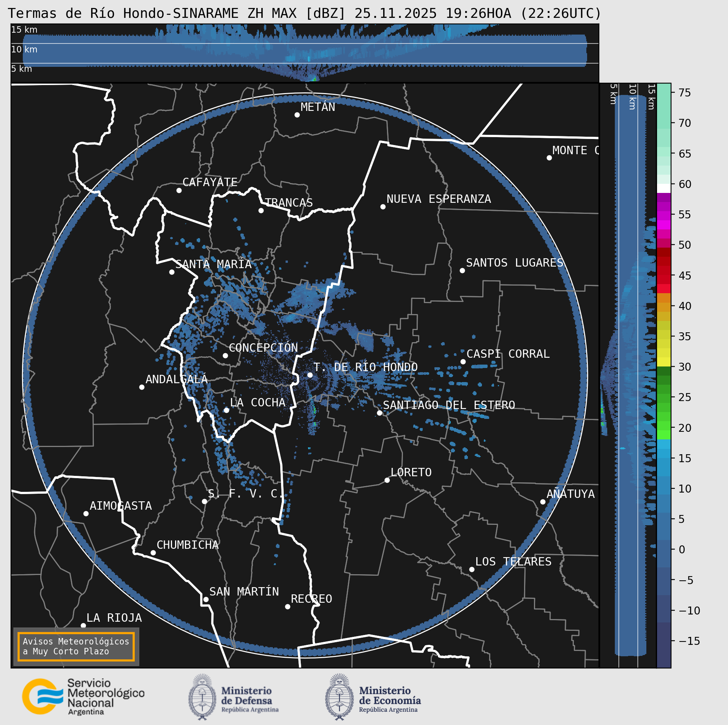The width and height of the screenshot is (728, 725).
Task: Click the Santiago del Estero city dot
Action: click(x=379, y=413)
